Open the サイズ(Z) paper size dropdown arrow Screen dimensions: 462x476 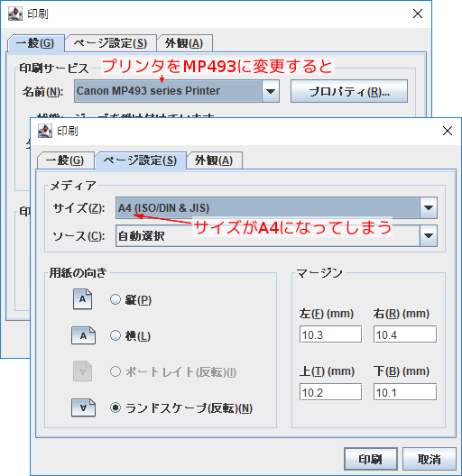coord(429,208)
